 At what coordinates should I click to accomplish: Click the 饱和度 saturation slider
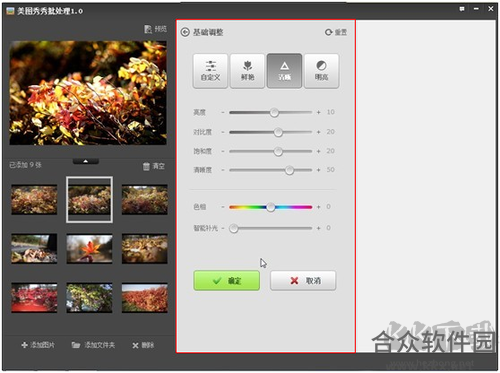(x=270, y=151)
